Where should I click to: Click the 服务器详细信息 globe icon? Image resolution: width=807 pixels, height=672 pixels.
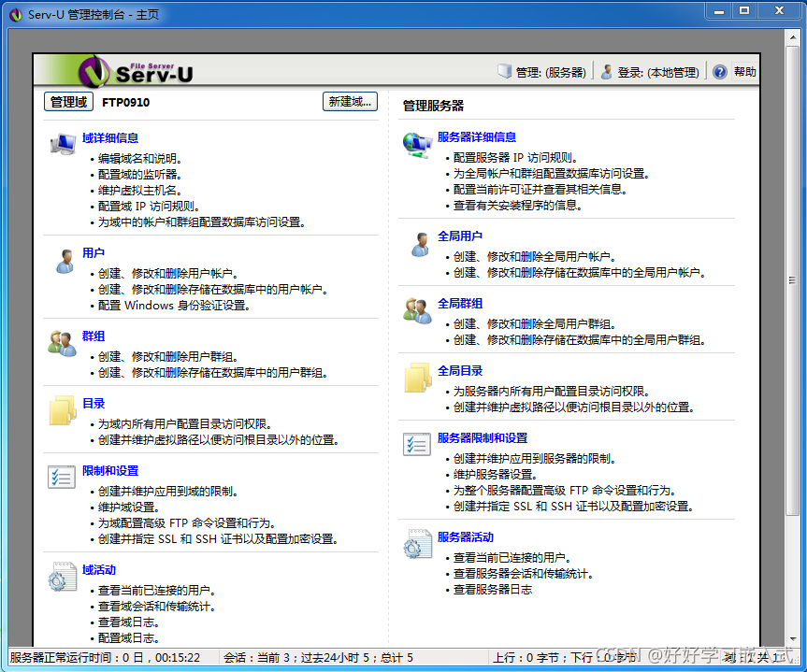[417, 145]
